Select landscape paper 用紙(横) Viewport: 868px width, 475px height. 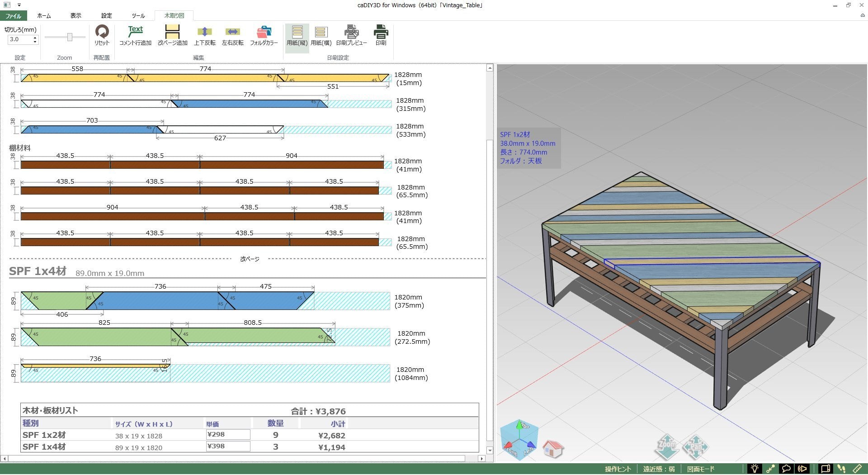[x=321, y=35]
